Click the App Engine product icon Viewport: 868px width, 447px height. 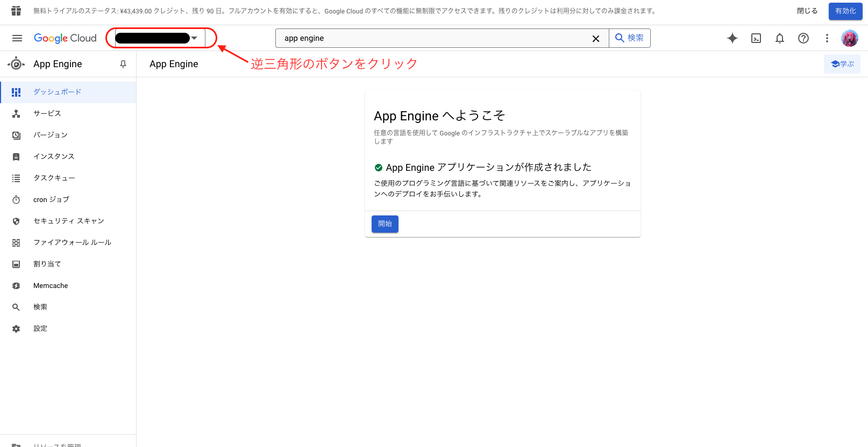16,64
